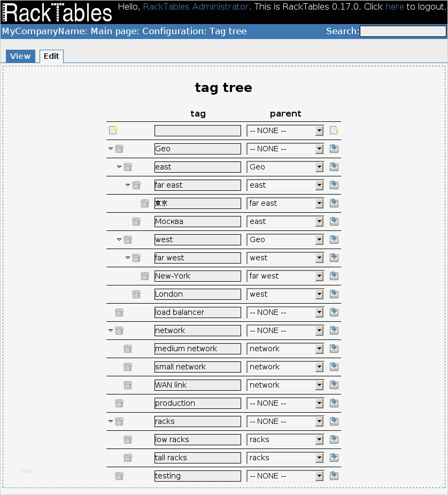448x495 pixels.
Task: Save changes icon for New-York row
Action: (x=334, y=276)
